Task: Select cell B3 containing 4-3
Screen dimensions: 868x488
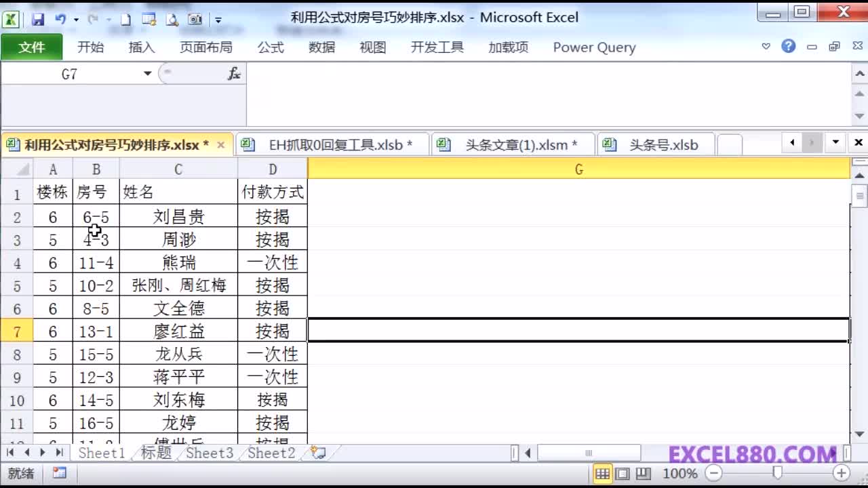Action: click(94, 239)
